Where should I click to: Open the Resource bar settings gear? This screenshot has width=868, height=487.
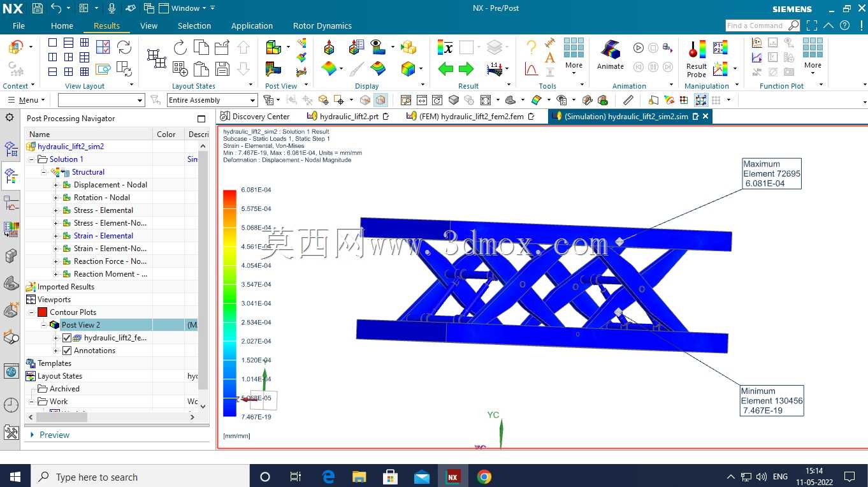[10, 117]
